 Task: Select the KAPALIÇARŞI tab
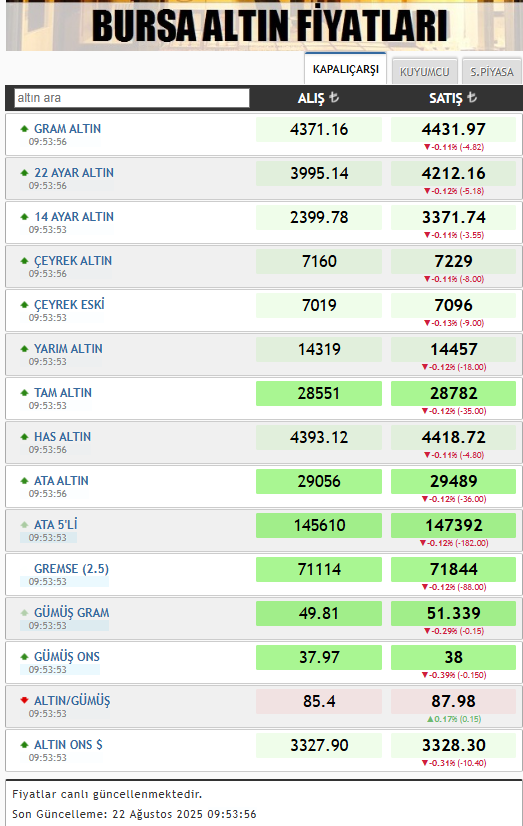pos(346,69)
